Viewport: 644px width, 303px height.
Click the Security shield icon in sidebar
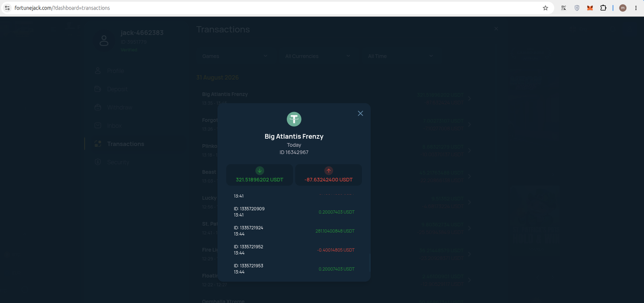(98, 162)
